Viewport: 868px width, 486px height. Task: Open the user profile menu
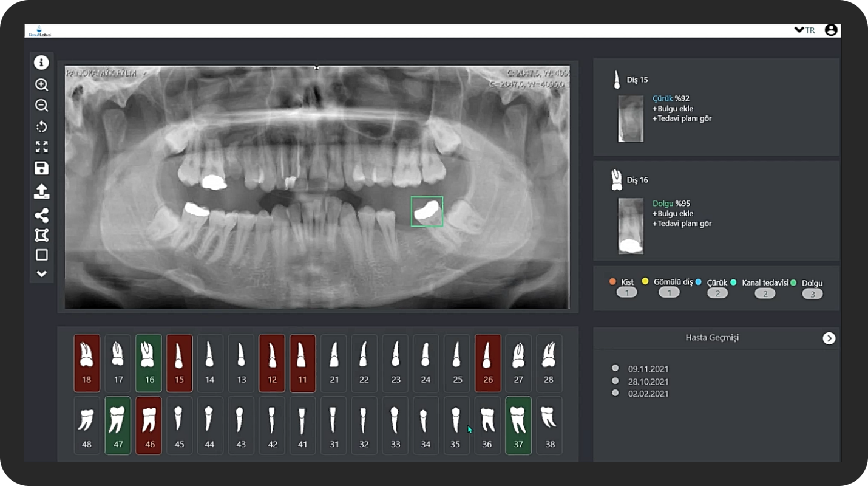pos(831,29)
